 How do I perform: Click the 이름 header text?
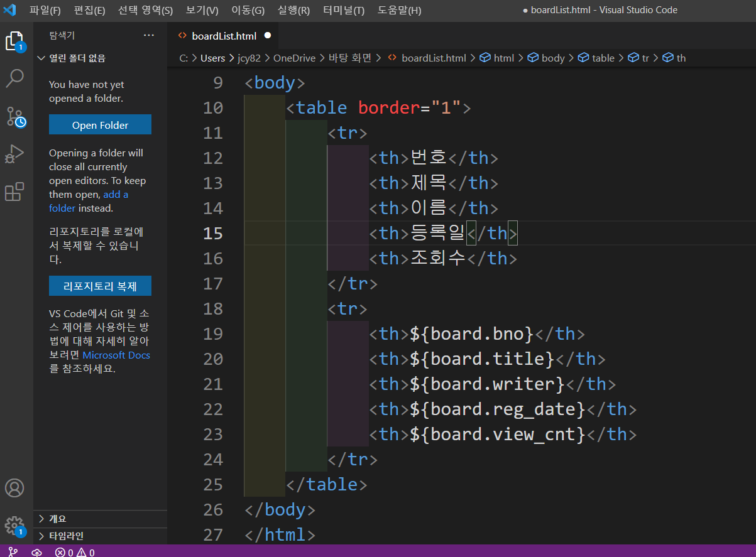pos(429,208)
